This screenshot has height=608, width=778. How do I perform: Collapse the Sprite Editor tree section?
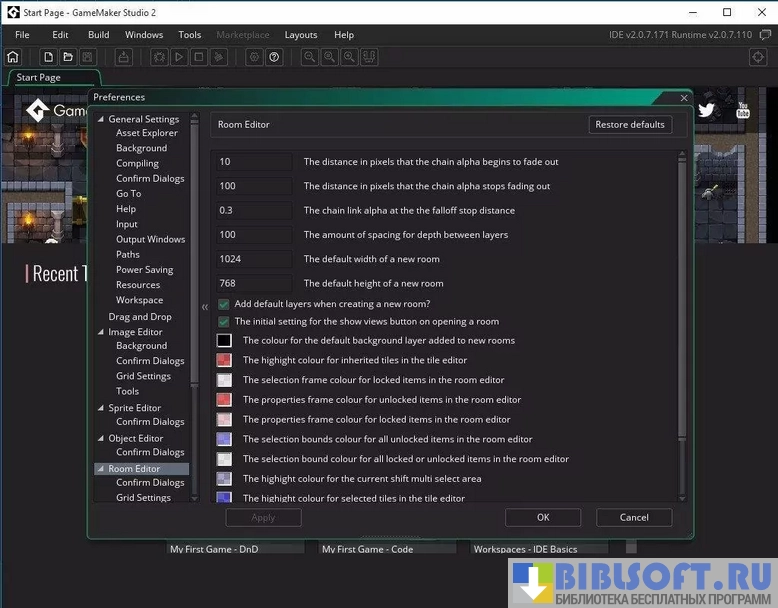click(101, 408)
